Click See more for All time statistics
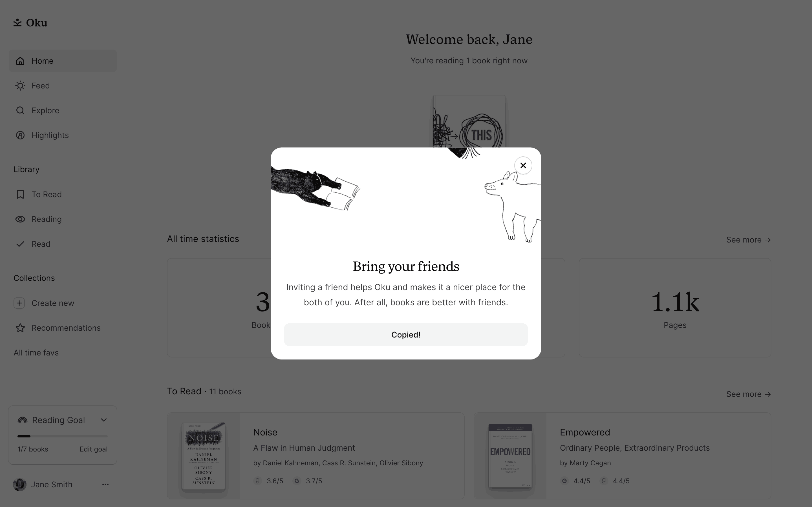The width and height of the screenshot is (812, 507). [748, 240]
